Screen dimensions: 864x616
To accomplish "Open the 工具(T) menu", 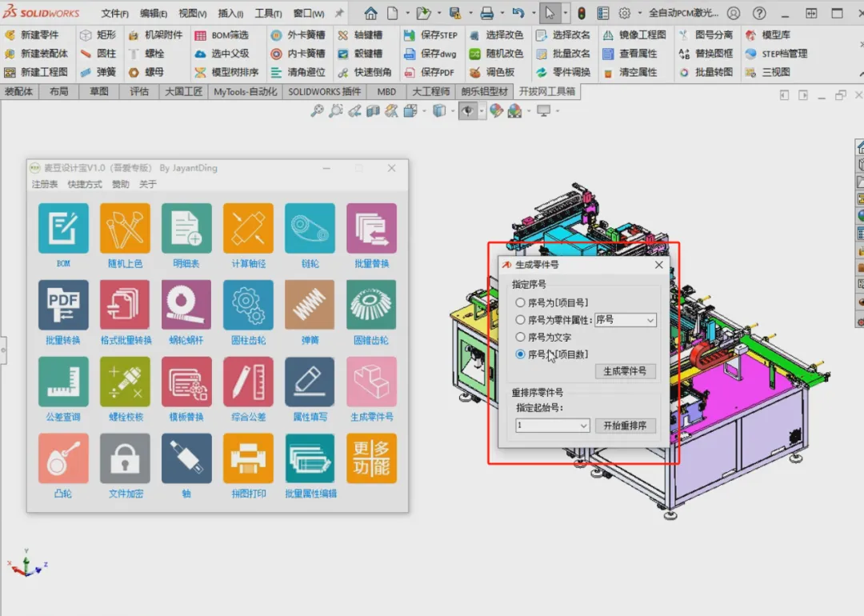I will coord(268,13).
